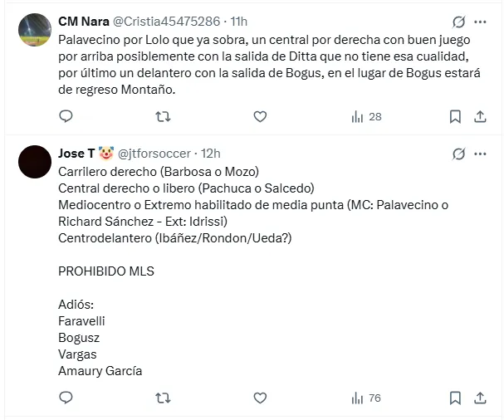504x420 pixels.
Task: Open more options for CM Nara's tweet
Action: (x=481, y=21)
